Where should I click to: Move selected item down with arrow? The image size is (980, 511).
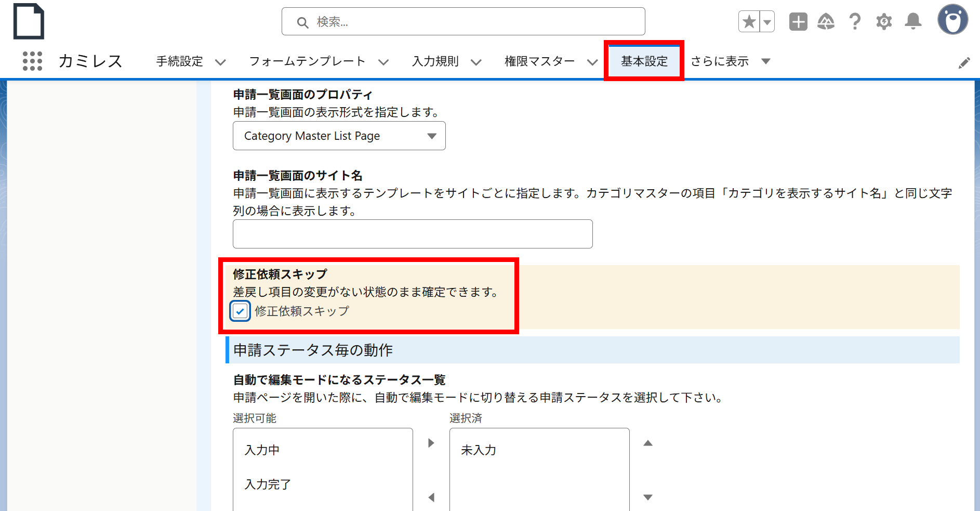pos(647,497)
